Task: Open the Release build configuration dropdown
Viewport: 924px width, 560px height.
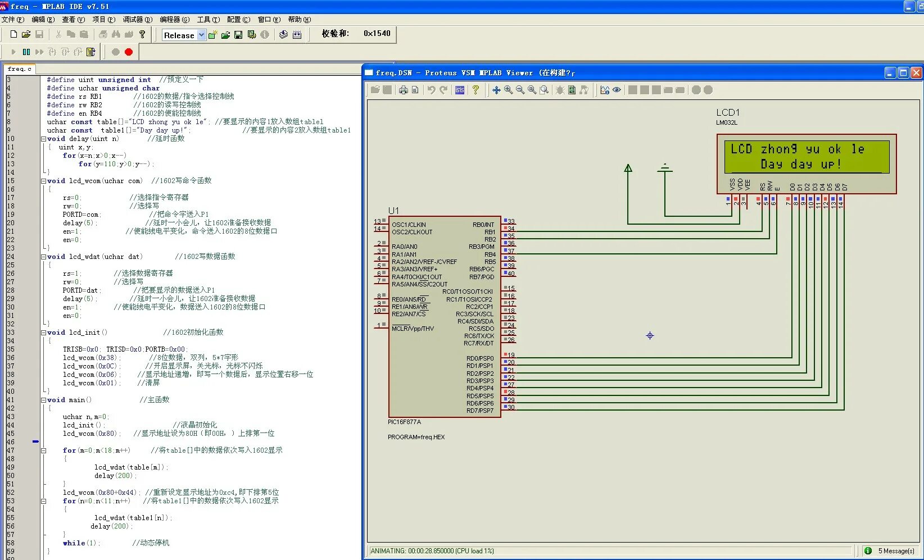Action: click(201, 35)
